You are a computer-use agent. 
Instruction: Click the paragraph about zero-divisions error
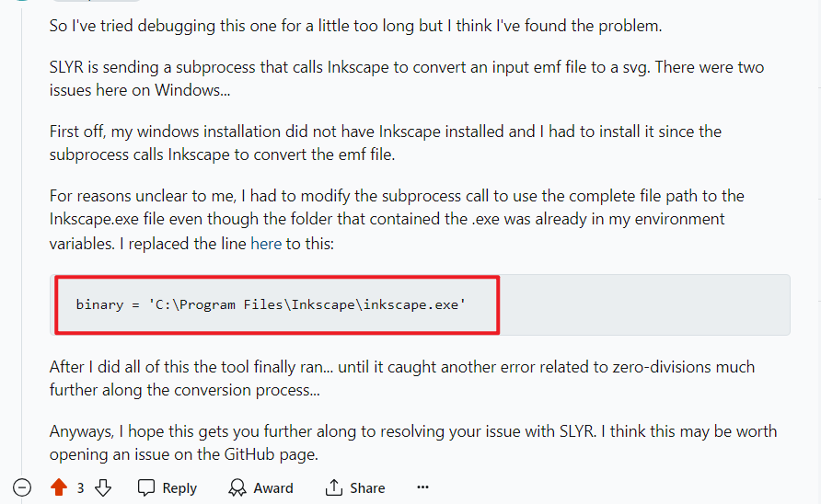point(402,378)
